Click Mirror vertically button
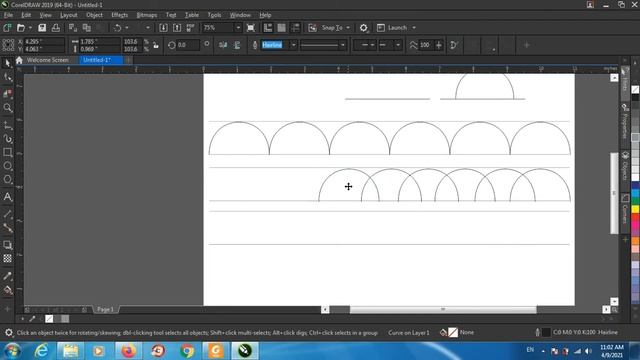Viewport: 640px width, 360px height. click(237, 45)
